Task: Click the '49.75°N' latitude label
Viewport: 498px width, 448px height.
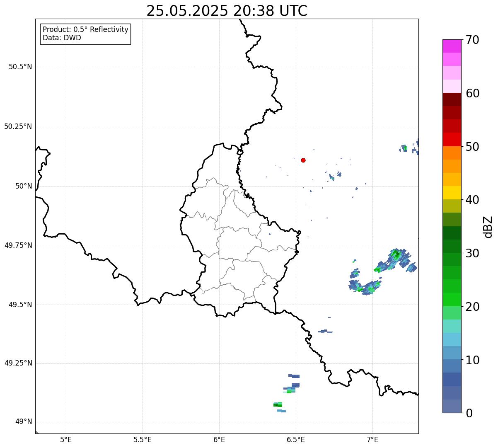Action: click(18, 245)
